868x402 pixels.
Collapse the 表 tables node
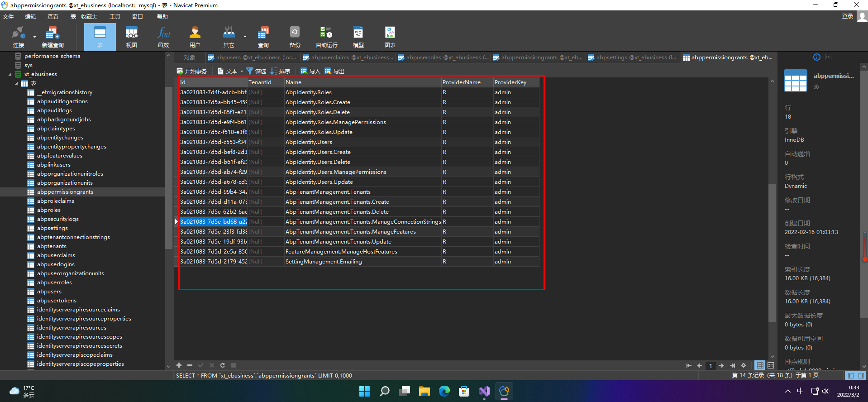point(16,83)
